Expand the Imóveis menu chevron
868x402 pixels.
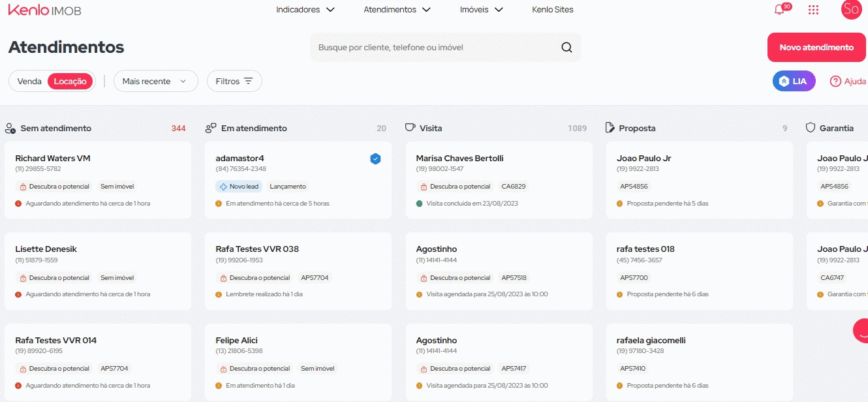(499, 10)
